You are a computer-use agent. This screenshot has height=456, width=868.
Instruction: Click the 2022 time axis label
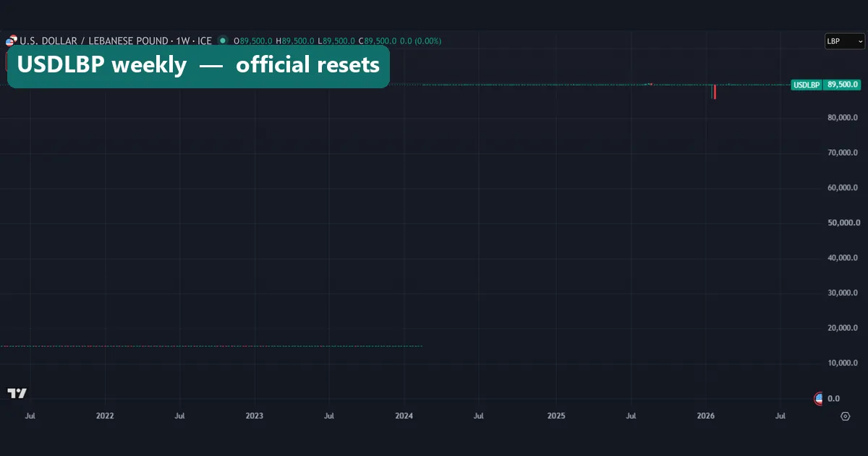pos(105,416)
